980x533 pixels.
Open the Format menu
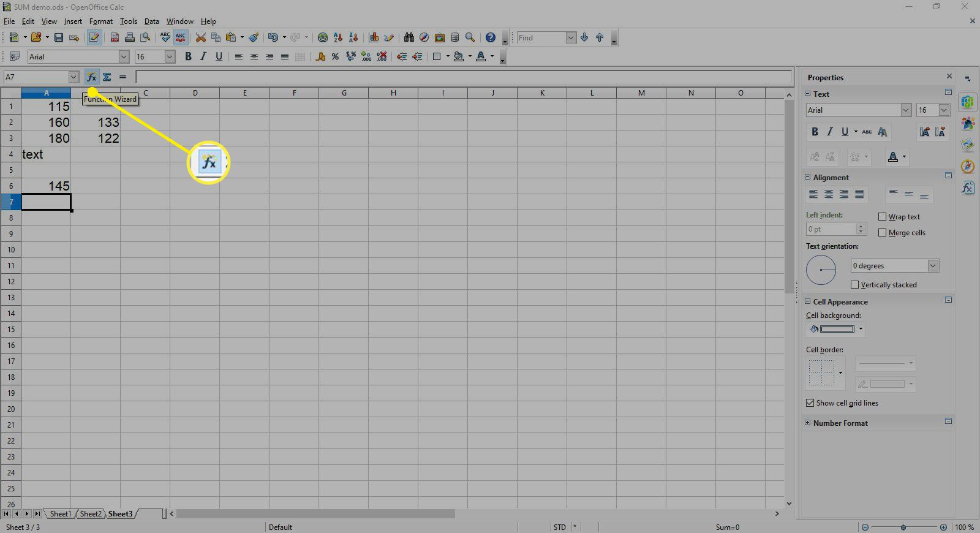point(101,21)
